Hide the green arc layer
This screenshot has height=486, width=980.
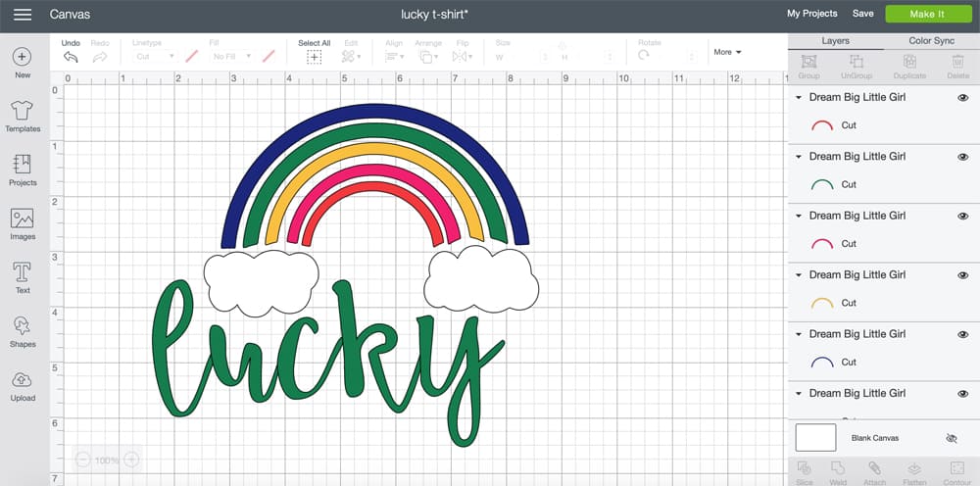963,157
